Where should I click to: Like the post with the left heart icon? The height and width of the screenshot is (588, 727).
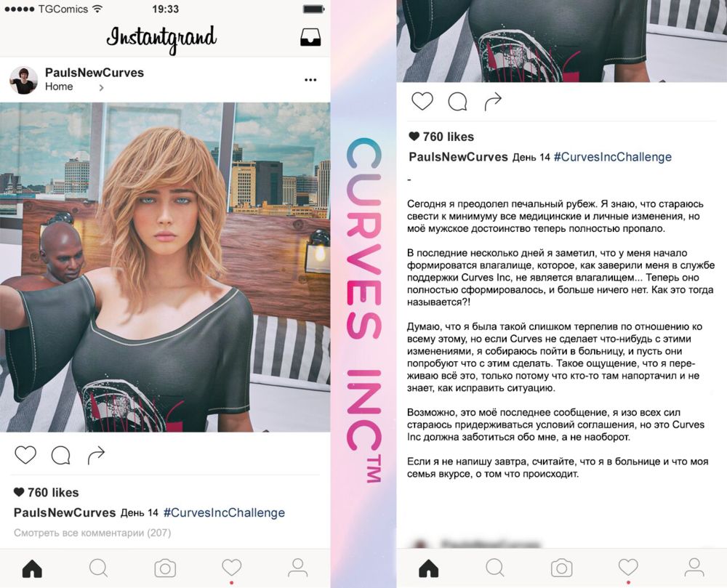[25, 455]
